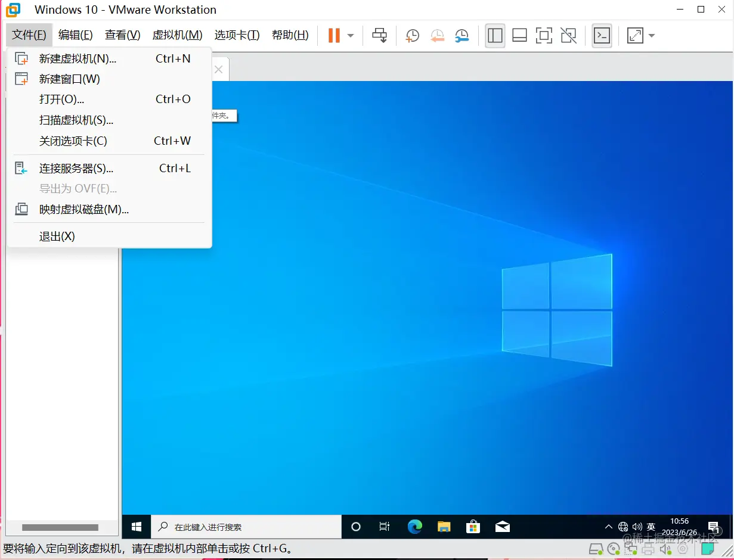Open Mail app from guest taskbar
Image resolution: width=734 pixels, height=560 pixels.
pos(503,527)
